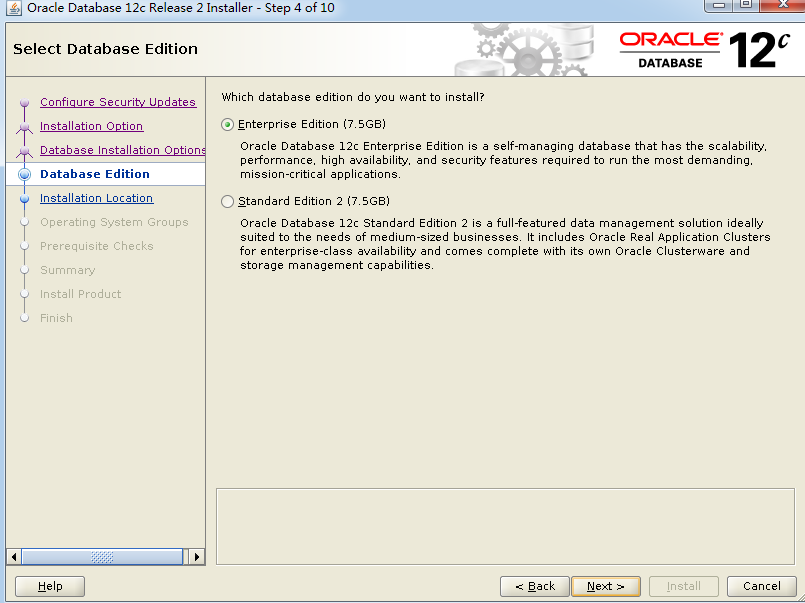Click the Configure Security Updates step bullet
This screenshot has width=805, height=603.
tap(24, 103)
